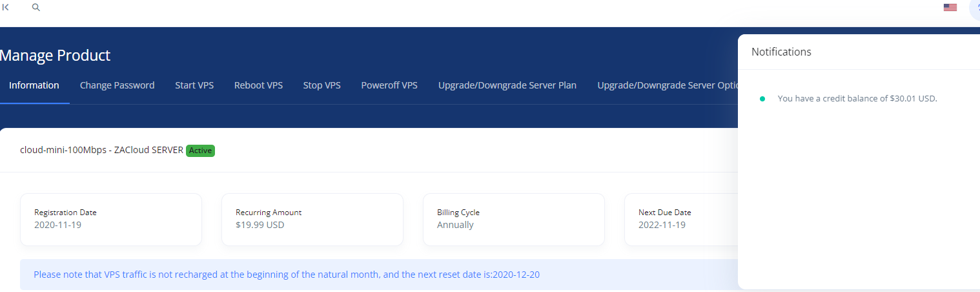Click the VPS traffic reset notice banner

click(x=379, y=275)
